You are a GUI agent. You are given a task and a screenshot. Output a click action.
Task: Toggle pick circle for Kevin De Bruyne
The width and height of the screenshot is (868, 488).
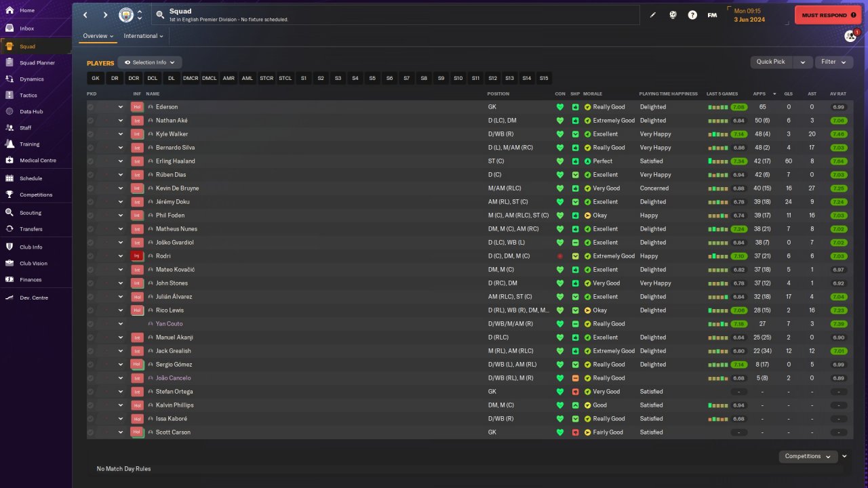click(91, 188)
